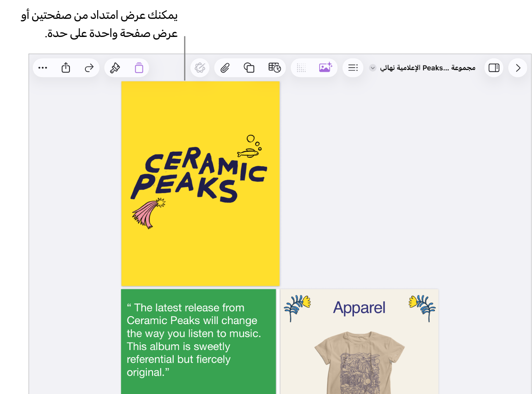The height and width of the screenshot is (394, 532).
Task: Open the Format paintbrush tool
Action: 115,68
